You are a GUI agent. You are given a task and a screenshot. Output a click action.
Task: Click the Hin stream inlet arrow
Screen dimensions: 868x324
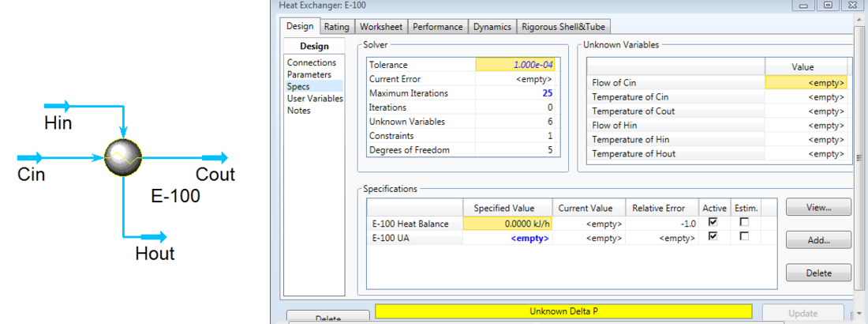[x=58, y=105]
